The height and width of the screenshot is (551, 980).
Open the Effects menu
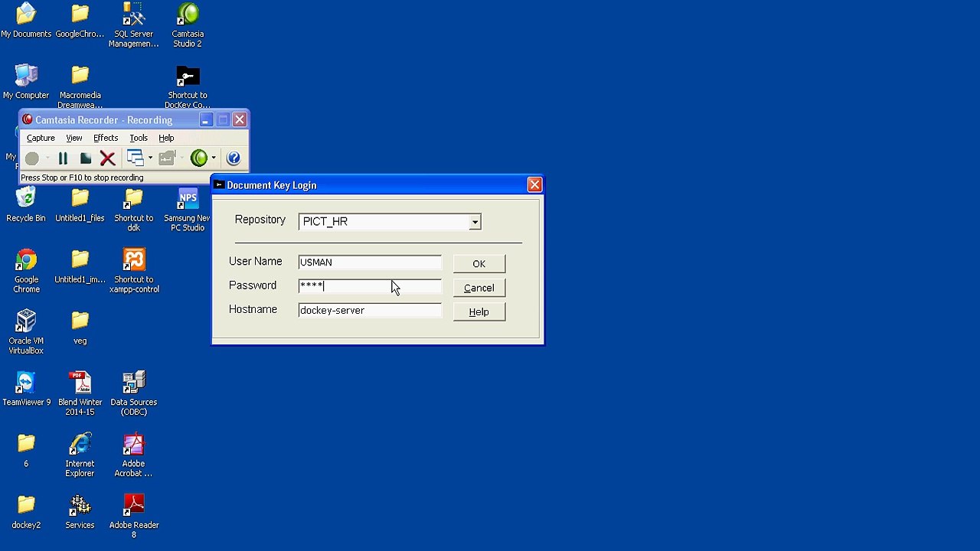[x=106, y=138]
